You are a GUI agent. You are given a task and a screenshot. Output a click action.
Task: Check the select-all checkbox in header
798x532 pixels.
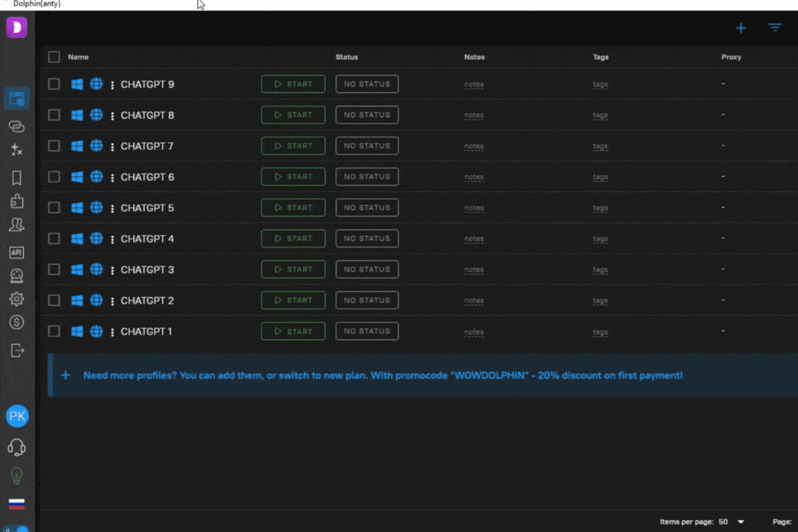point(54,57)
